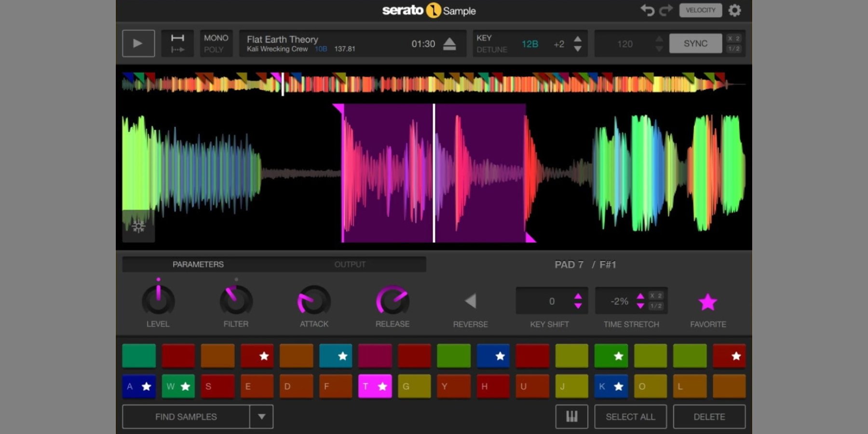Select pad D
This screenshot has height=434, width=868.
(296, 386)
